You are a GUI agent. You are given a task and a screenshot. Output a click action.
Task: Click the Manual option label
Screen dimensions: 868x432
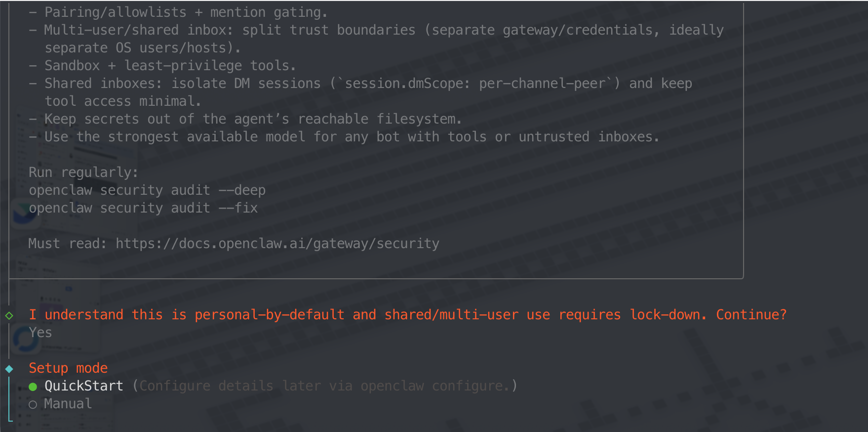point(68,404)
